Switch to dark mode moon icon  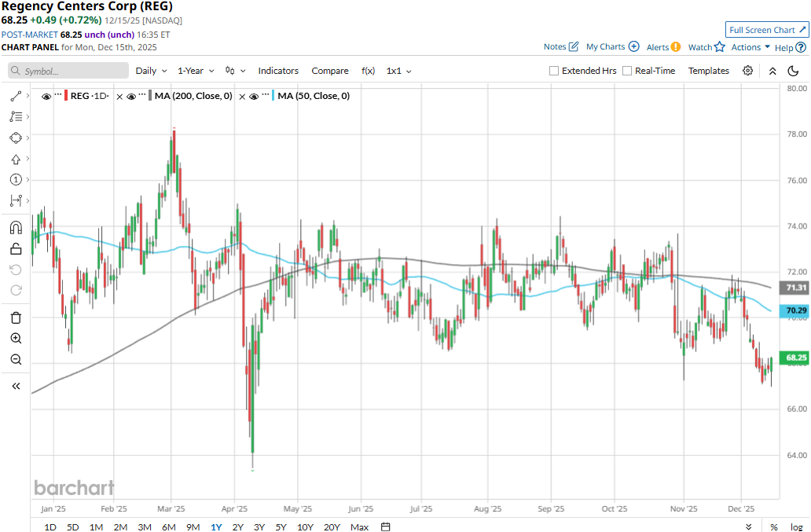[x=793, y=71]
